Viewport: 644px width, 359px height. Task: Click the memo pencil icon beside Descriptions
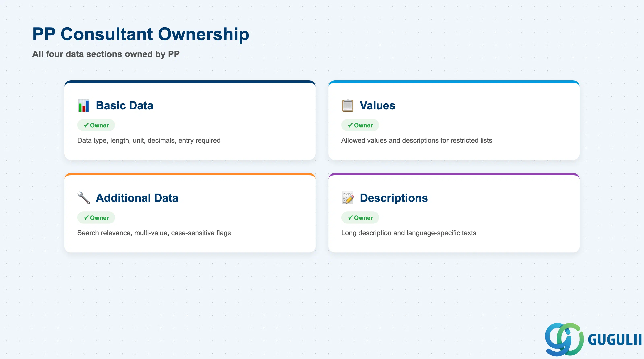[348, 198]
